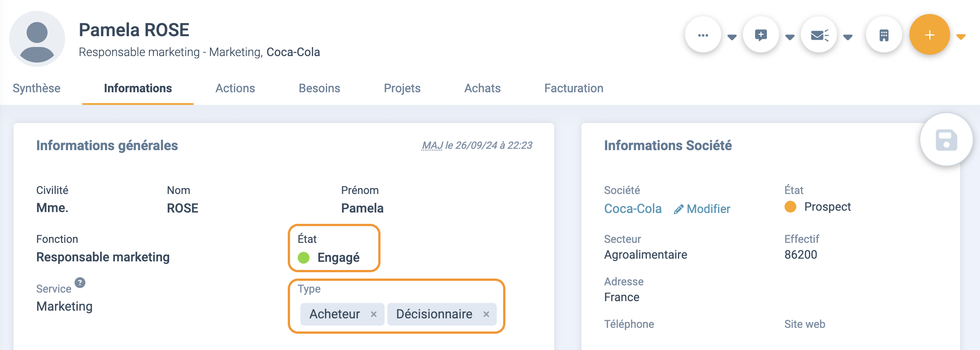
Task: Expand the dropdown arrow beside more options
Action: tap(732, 37)
